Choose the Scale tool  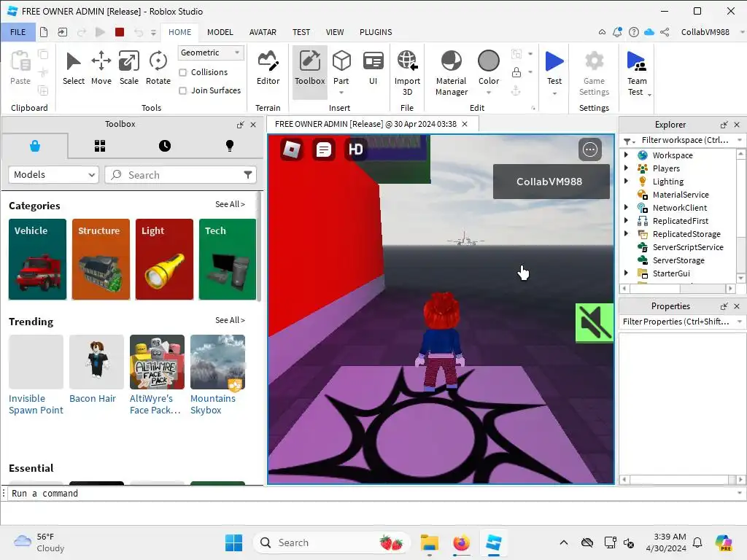pos(128,68)
